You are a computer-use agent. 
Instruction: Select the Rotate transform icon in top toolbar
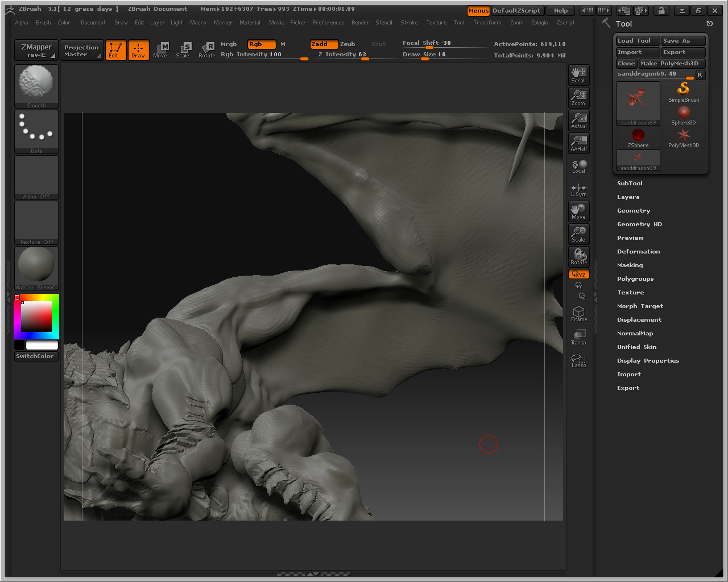(x=207, y=50)
